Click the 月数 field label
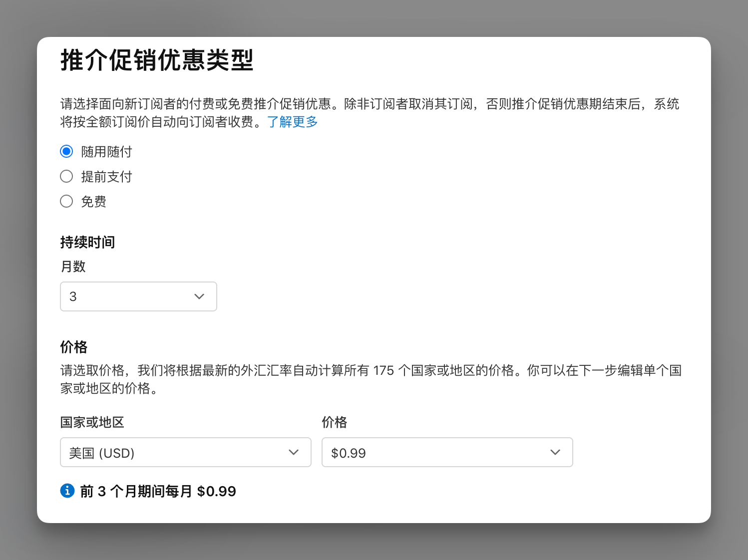 click(73, 267)
